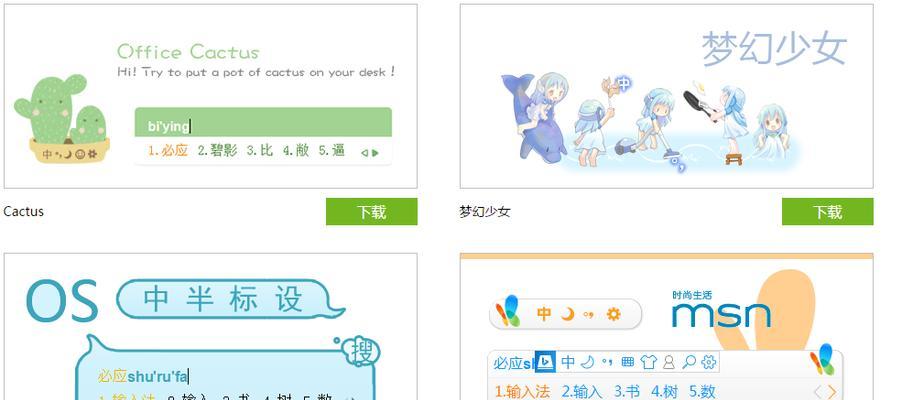The image size is (902, 400).
Task: Open the shirt-shaped skin icon on IME toolbar
Action: point(648,361)
